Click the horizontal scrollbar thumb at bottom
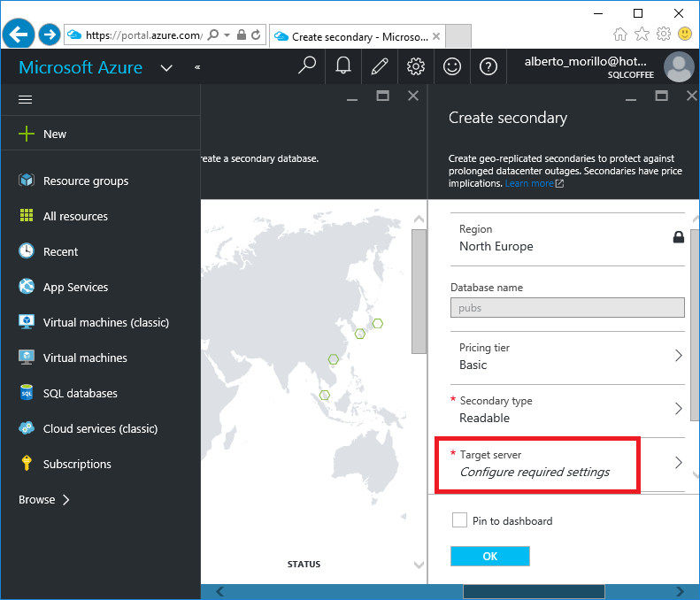This screenshot has width=700, height=600. point(534,591)
